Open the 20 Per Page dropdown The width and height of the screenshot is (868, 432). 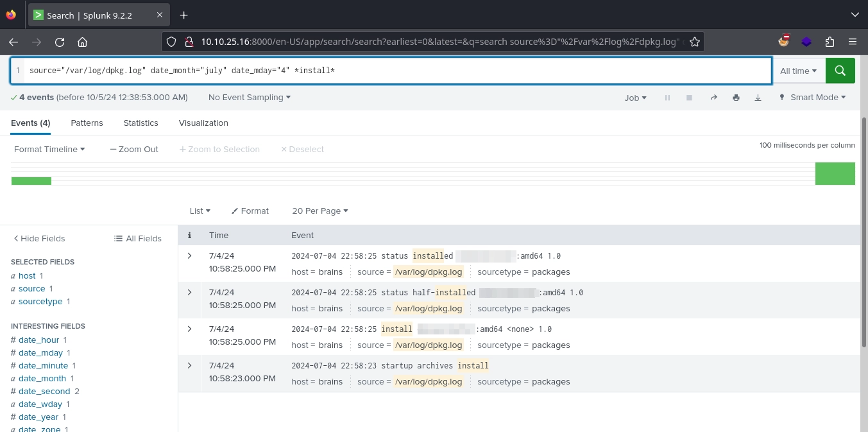(x=319, y=211)
